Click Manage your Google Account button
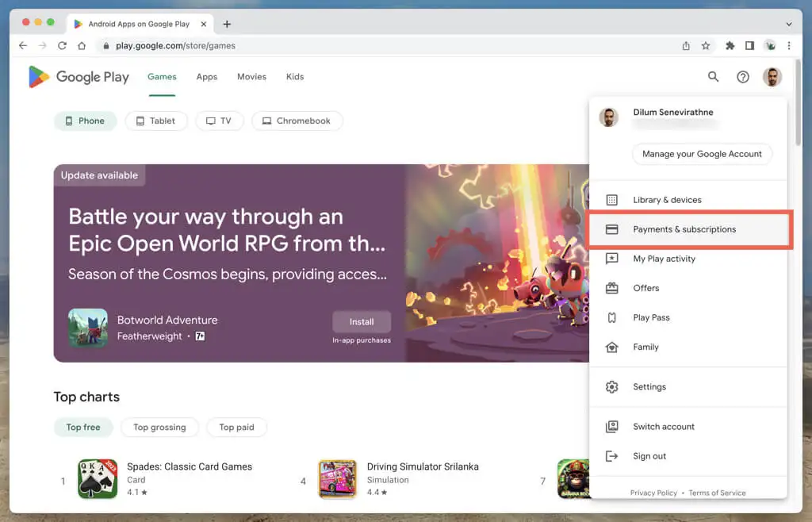This screenshot has height=522, width=812. pyautogui.click(x=702, y=154)
